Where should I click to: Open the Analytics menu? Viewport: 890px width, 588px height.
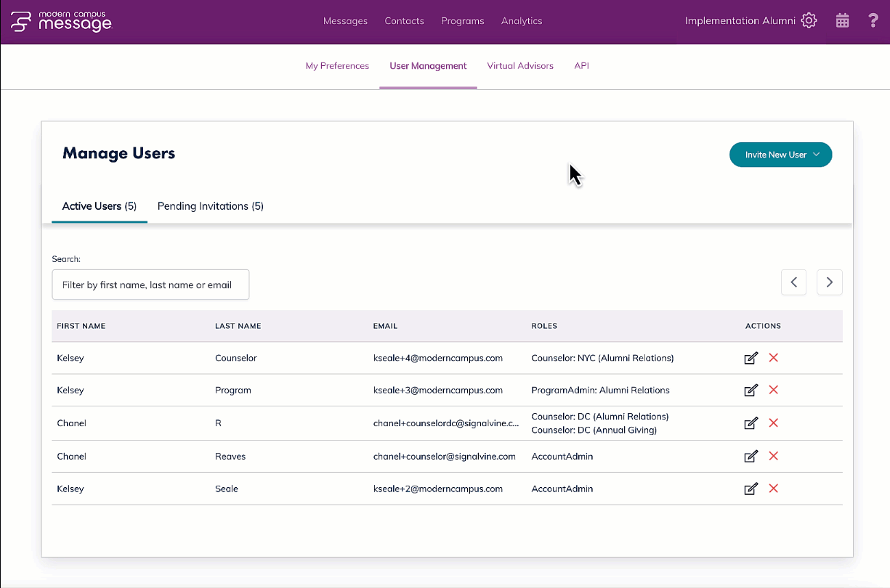(x=522, y=21)
